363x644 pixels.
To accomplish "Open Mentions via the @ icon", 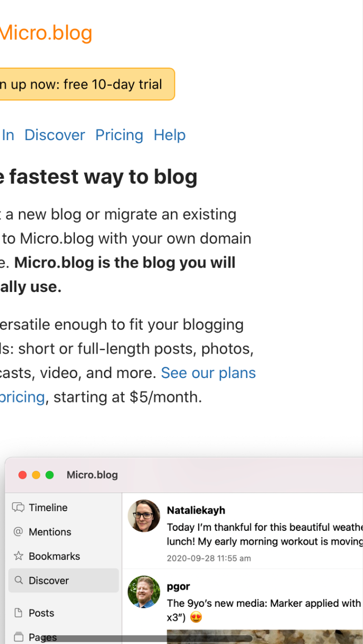I will coord(18,532).
